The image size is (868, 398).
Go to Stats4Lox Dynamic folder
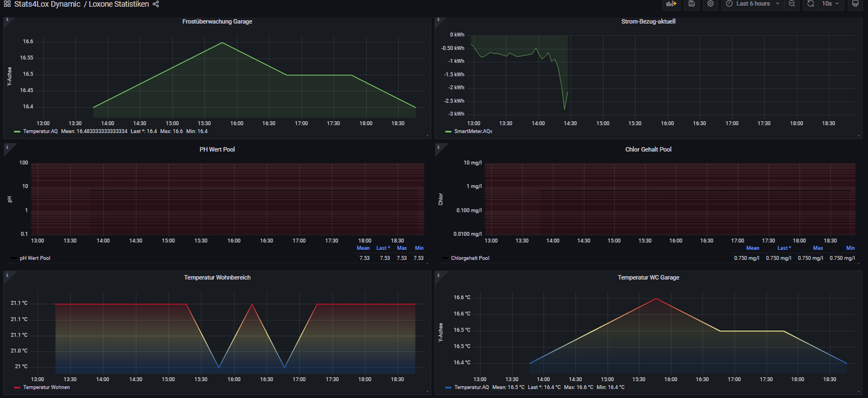(47, 4)
